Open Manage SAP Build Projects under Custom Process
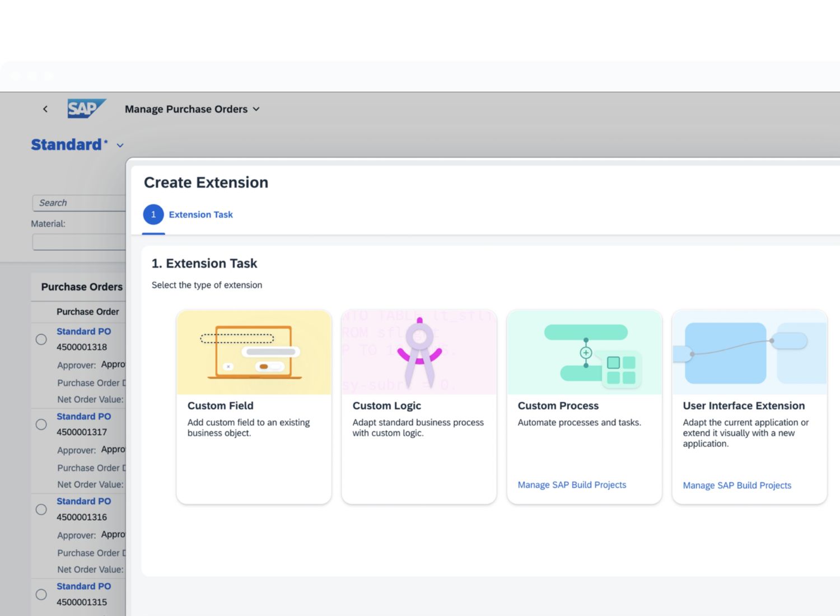 [x=572, y=485]
